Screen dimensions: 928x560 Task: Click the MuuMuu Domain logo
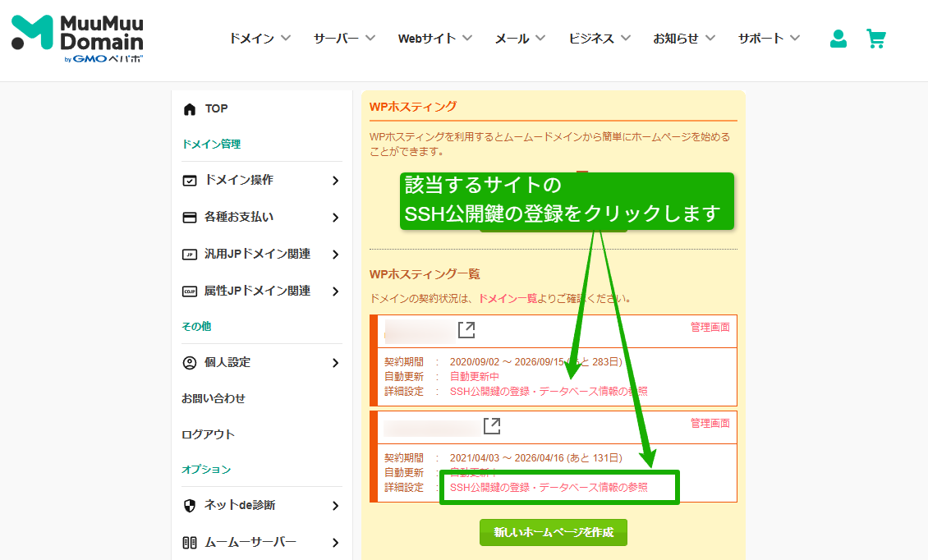coord(77,39)
